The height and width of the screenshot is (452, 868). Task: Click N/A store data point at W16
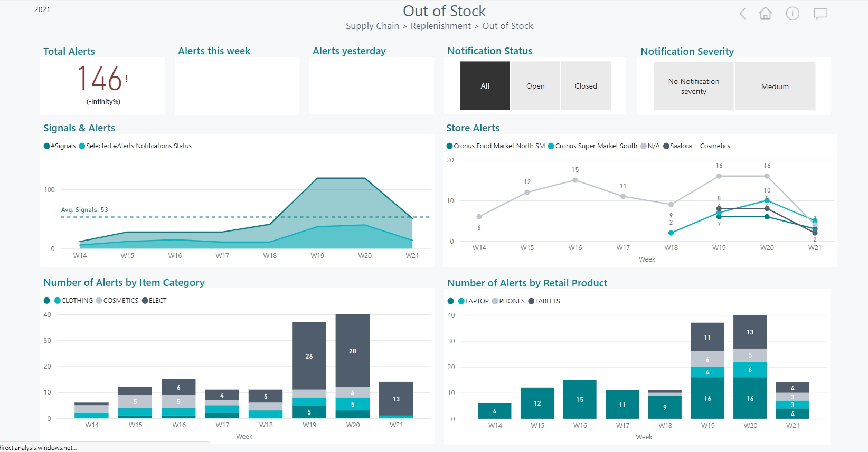point(575,180)
